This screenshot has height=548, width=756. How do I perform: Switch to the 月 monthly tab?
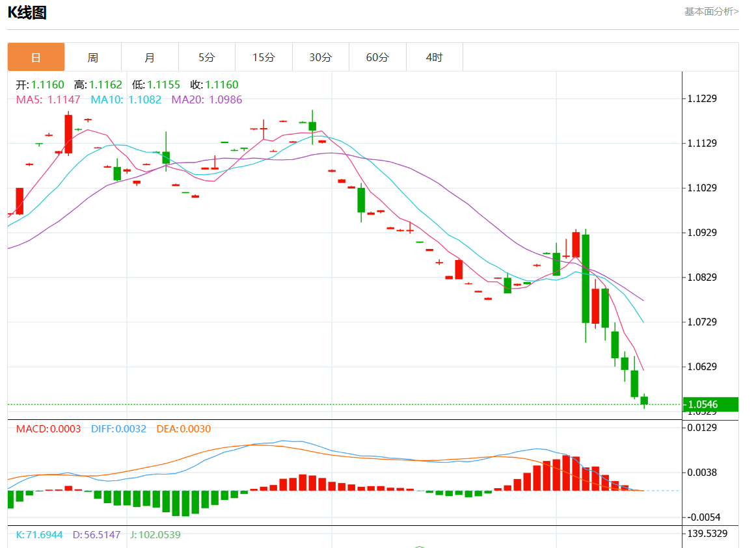[150, 57]
